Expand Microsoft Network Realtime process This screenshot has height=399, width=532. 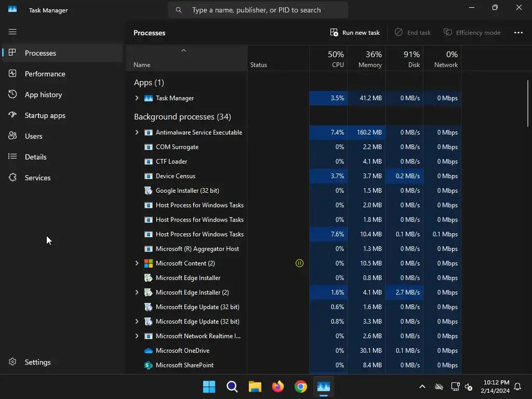pos(137,336)
